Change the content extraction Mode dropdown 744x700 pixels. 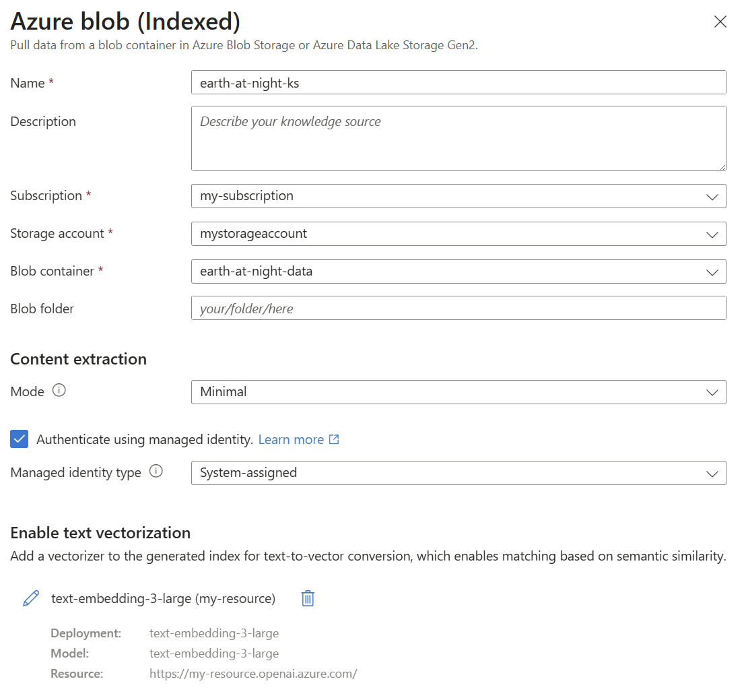[x=459, y=391]
